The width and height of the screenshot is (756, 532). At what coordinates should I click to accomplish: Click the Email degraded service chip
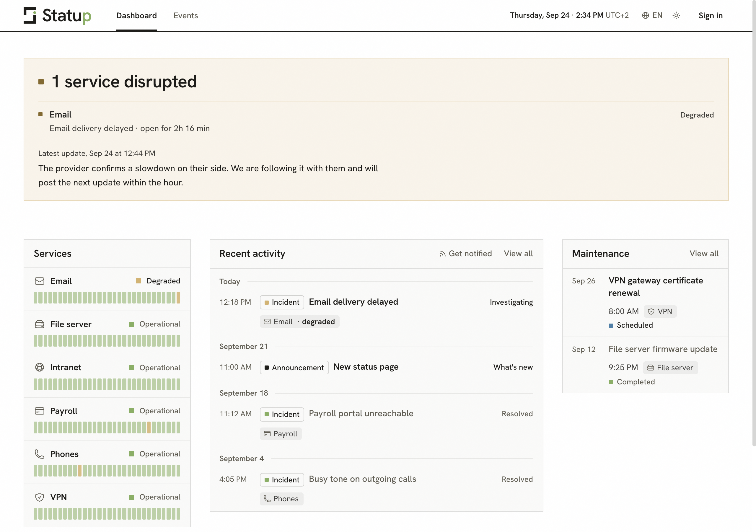[x=299, y=322]
